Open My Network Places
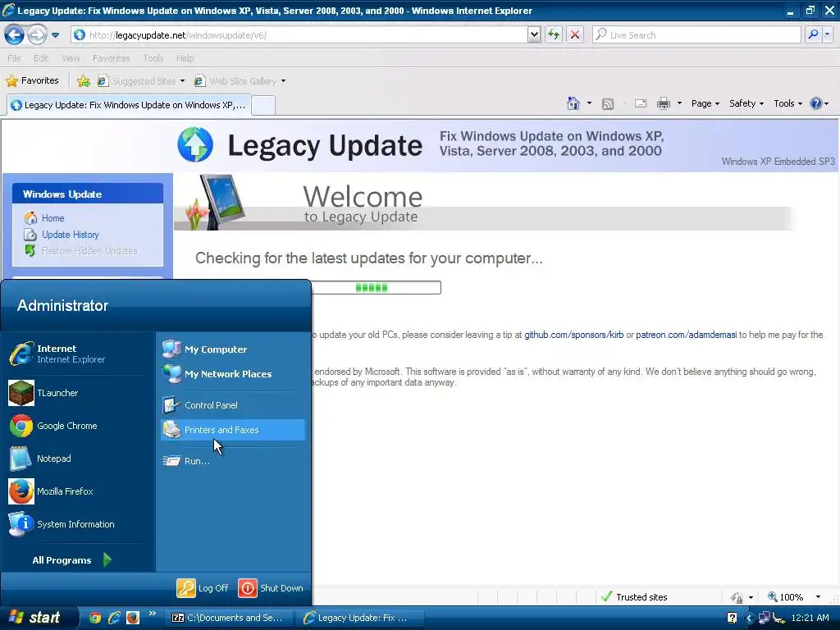The height and width of the screenshot is (630, 840). 232,374
